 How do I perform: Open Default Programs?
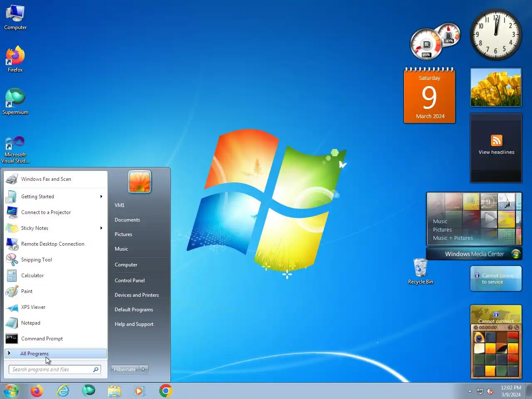[134, 310]
